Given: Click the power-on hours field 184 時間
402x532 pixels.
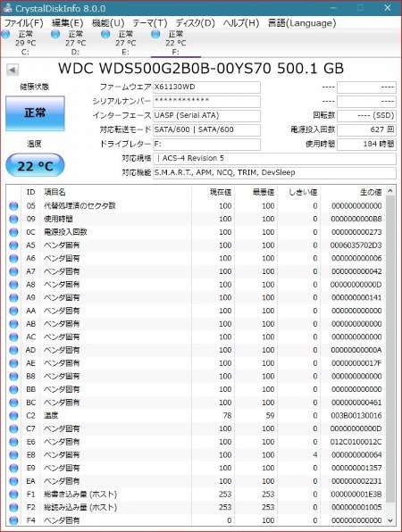Looking at the screenshot, I should (x=366, y=145).
